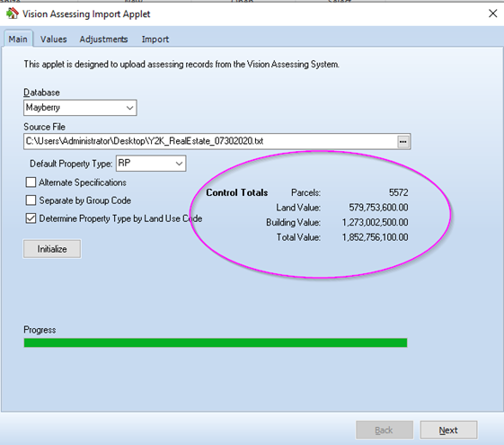Click the Source File label
Viewport: 504px width, 445px height.
coord(44,127)
